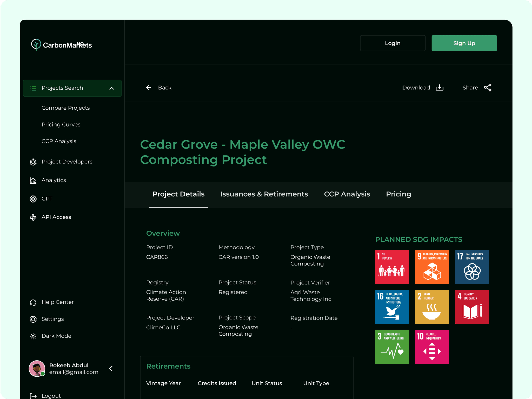This screenshot has height=399, width=532.
Task: Open Pricing Curves submenu link
Action: 61,125
